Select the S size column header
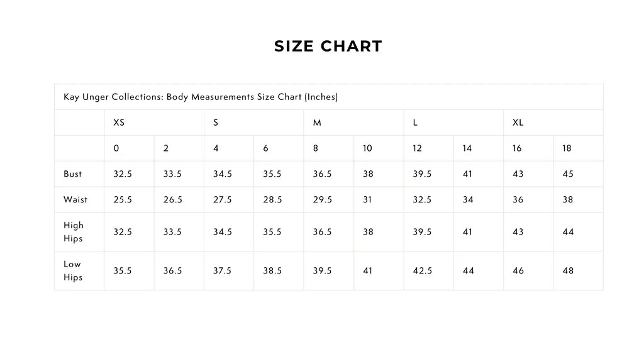Viewport: 644px width, 337px height. tap(216, 123)
